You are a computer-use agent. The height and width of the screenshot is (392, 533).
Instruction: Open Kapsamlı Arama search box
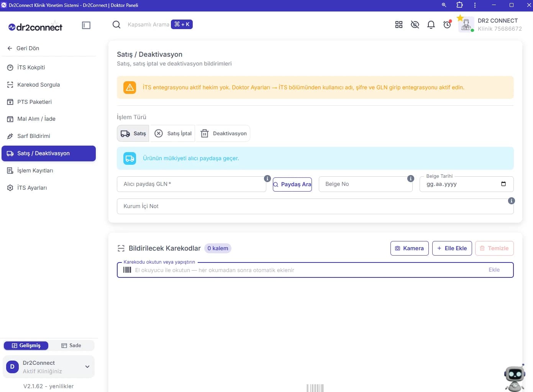pos(148,25)
